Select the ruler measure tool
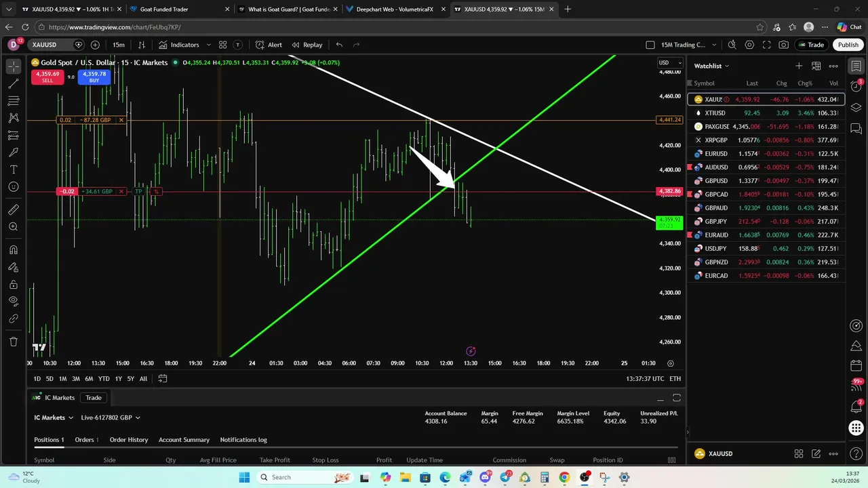 (14, 210)
